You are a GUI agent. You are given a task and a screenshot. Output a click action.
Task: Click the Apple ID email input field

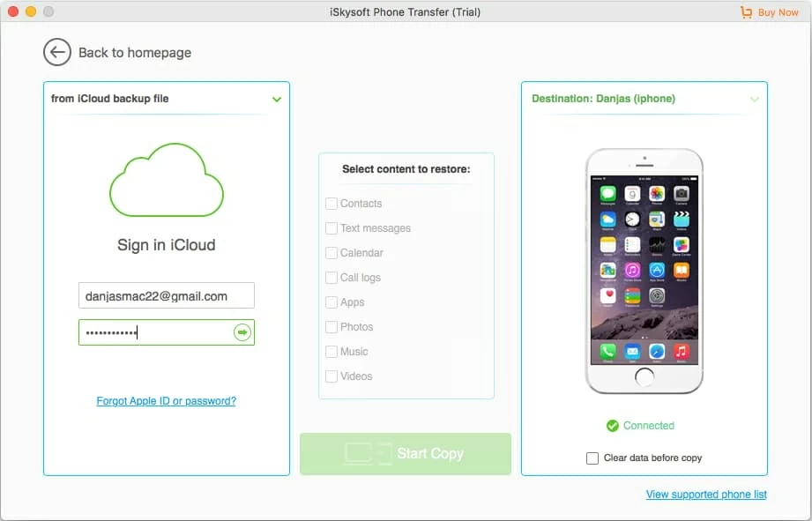coord(166,296)
